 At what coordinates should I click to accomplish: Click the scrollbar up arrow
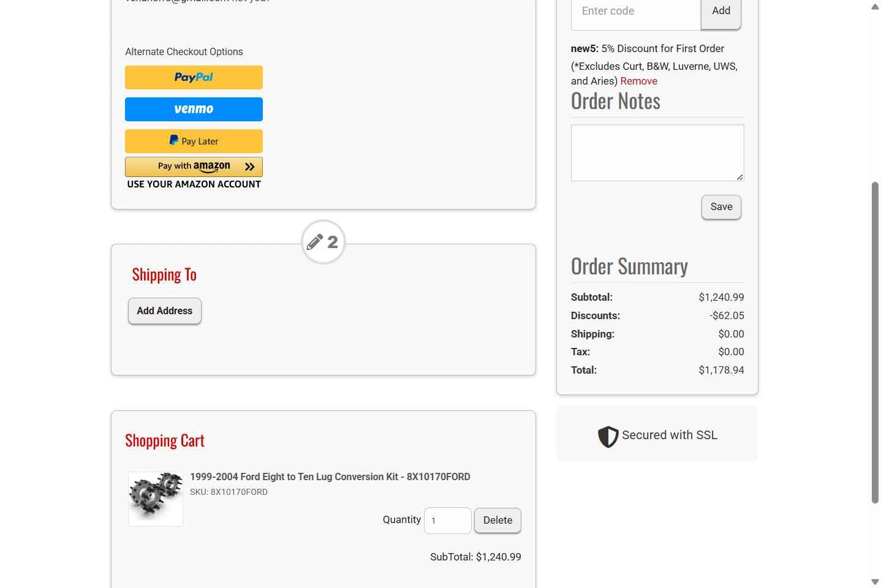[x=875, y=7]
